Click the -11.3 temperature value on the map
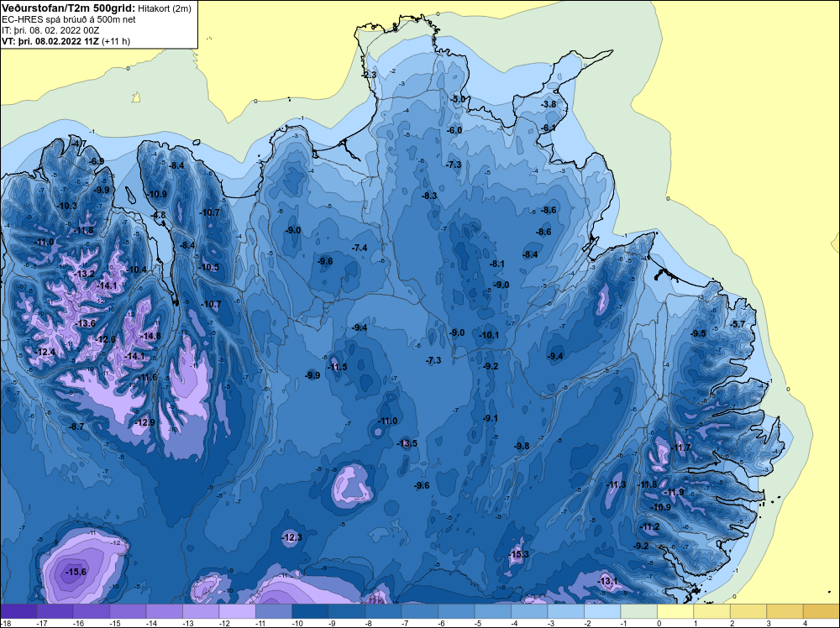Screen dimensions: 840x628 (x=616, y=484)
